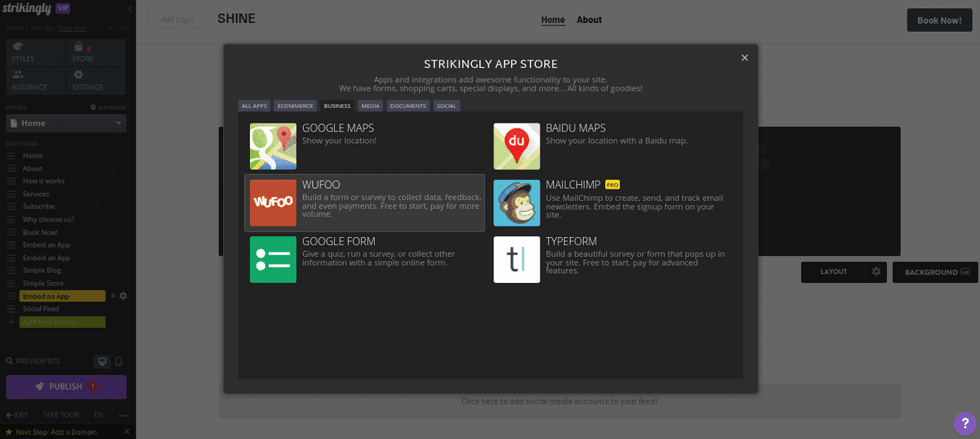Click the Exit link
The image size is (980, 439).
point(17,414)
